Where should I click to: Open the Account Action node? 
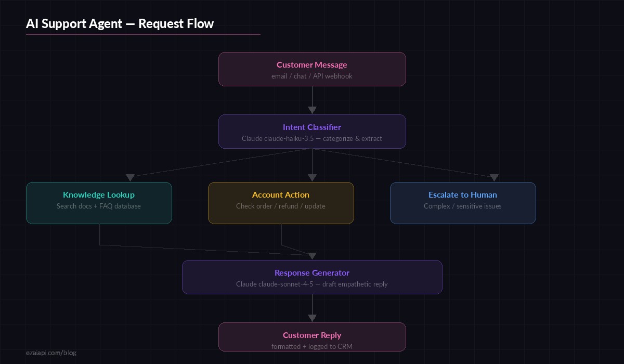click(281, 203)
